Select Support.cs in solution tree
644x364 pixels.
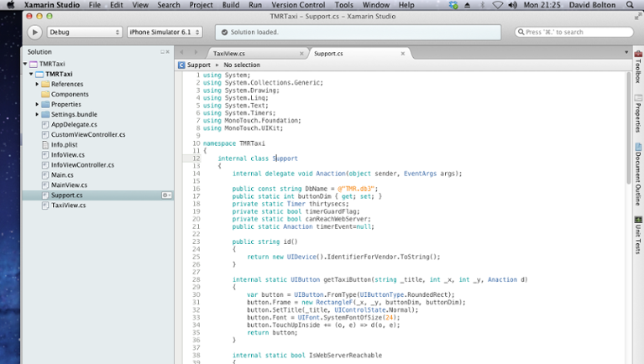tap(66, 195)
